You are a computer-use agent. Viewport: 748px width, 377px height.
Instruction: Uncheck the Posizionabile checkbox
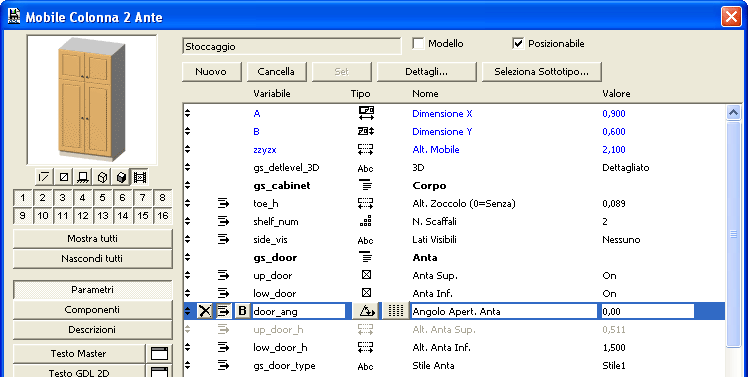pyautogui.click(x=518, y=44)
